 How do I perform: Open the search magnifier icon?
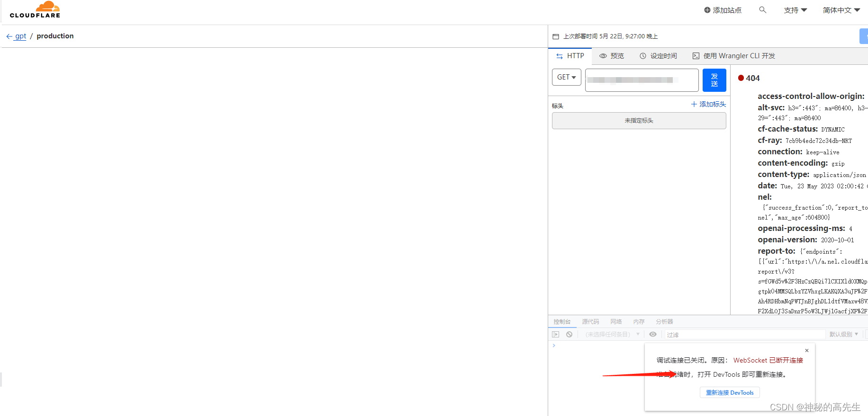762,9
